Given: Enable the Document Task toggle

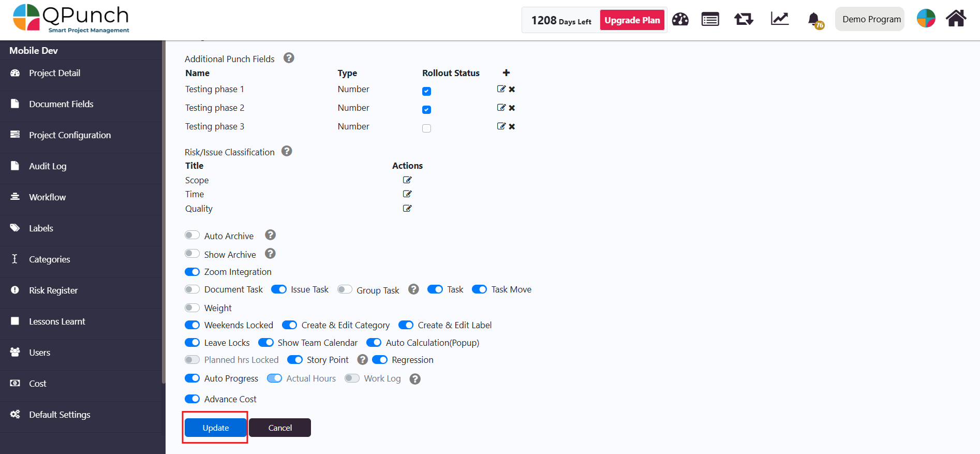Looking at the screenshot, I should [192, 289].
